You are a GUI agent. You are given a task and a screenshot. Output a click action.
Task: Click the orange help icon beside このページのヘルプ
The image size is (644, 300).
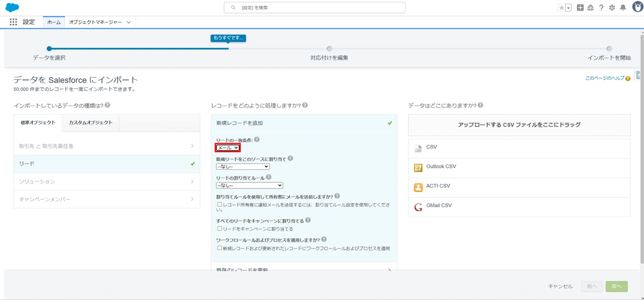628,79
